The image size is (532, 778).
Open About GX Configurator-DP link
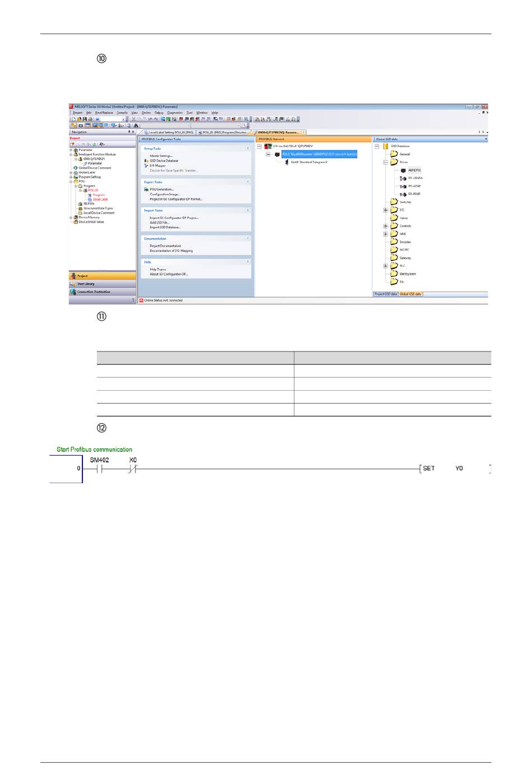coord(169,274)
